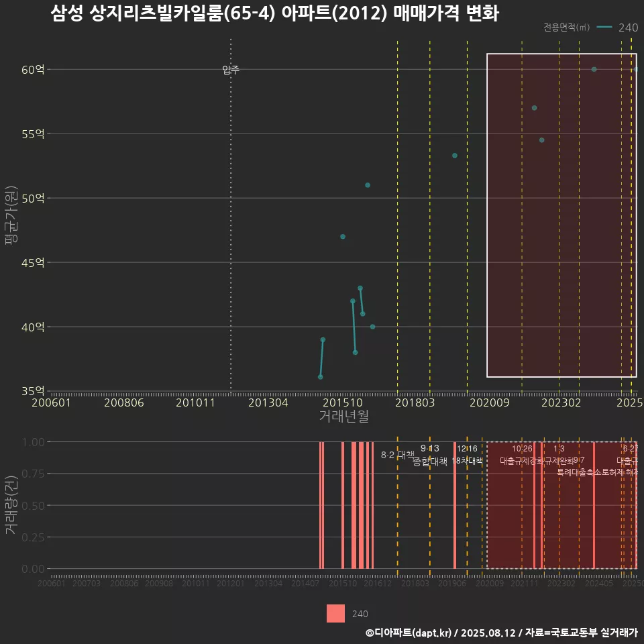
Task: Click the '0.50' volume axis label
Action: click(34, 506)
